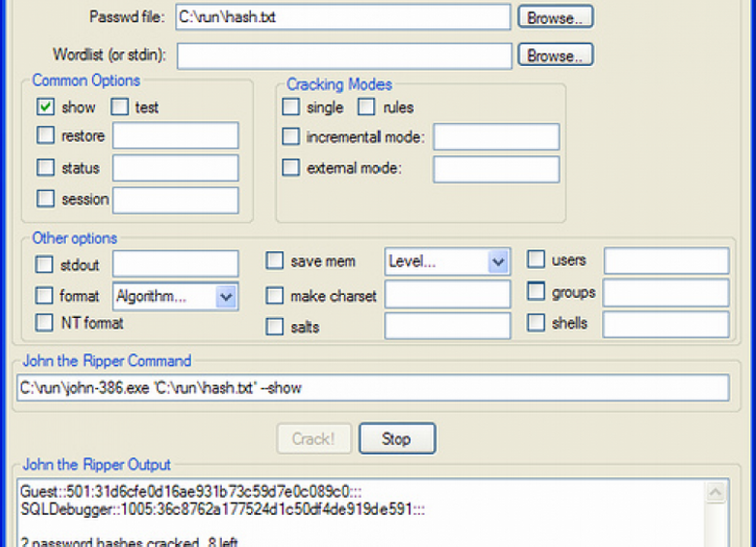756x547 pixels.
Task: Click the make charset text field
Action: (x=448, y=294)
